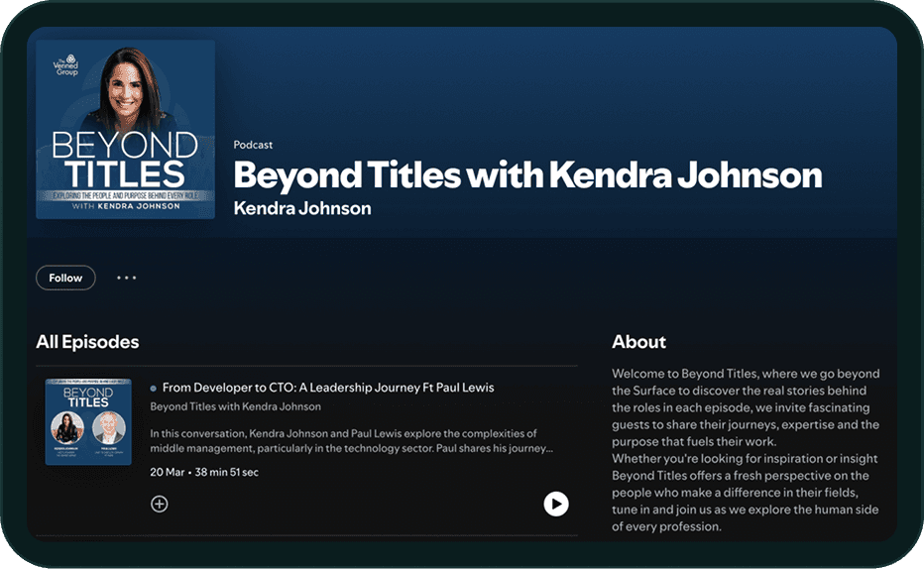Play the Paul Lewis episode
924x569 pixels.
(556, 504)
